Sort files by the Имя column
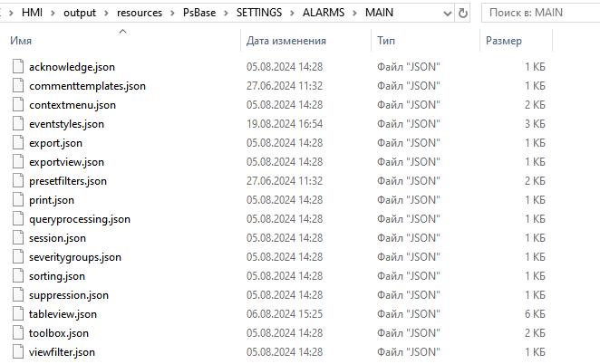Viewport: 600px width, 364px height. tap(22, 42)
